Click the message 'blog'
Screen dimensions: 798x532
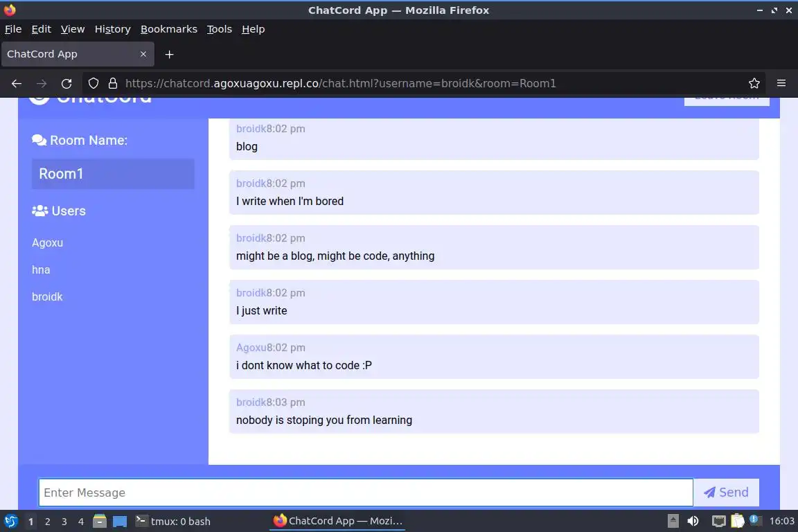click(x=247, y=147)
